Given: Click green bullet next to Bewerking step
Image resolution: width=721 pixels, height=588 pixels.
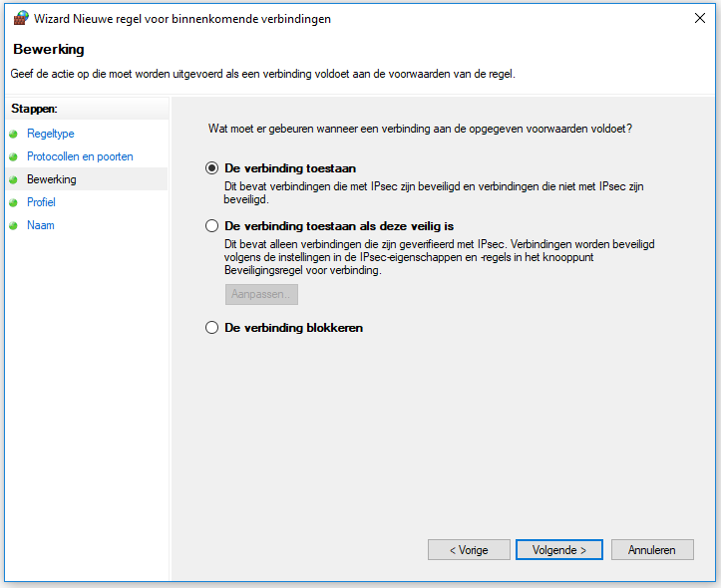Looking at the screenshot, I should click(x=13, y=179).
